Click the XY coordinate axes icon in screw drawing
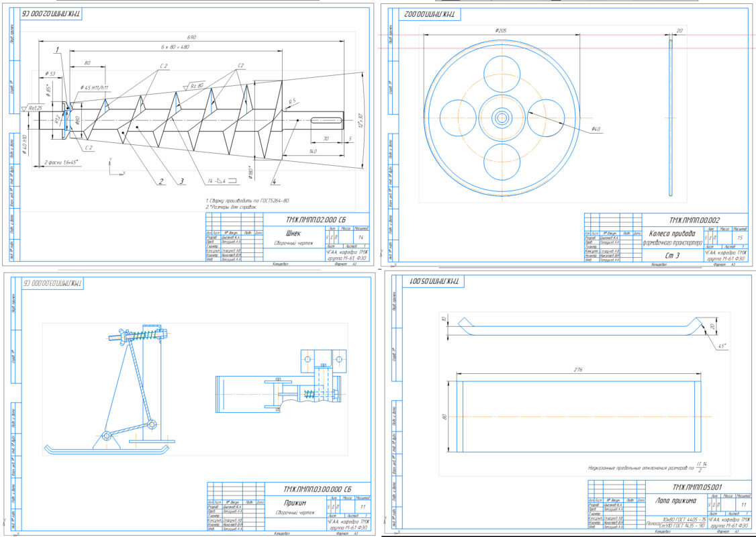The height and width of the screenshot is (537, 756). pyautogui.click(x=114, y=168)
